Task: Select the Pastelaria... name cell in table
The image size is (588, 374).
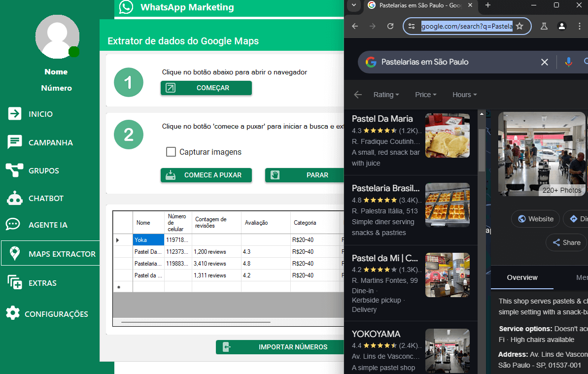Action: click(x=148, y=264)
